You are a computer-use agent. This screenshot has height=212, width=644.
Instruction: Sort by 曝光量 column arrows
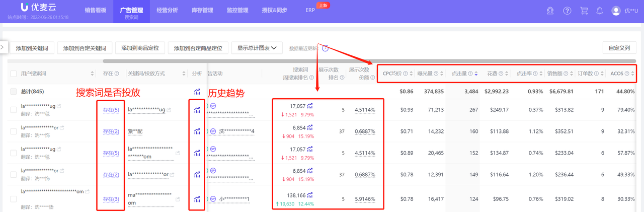(442, 74)
